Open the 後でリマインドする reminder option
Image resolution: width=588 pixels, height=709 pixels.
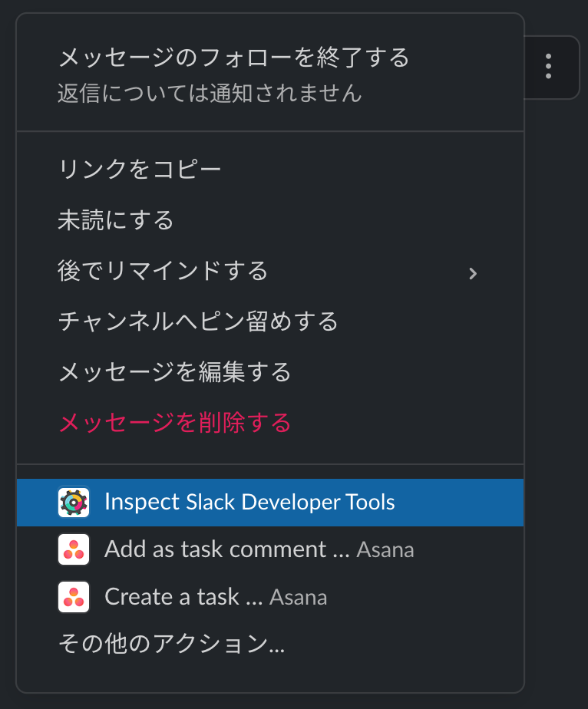(x=163, y=271)
